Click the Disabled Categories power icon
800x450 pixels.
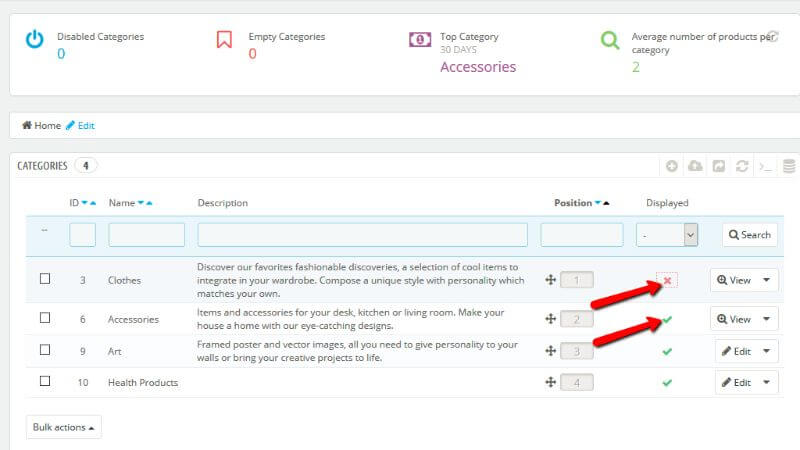coord(35,39)
